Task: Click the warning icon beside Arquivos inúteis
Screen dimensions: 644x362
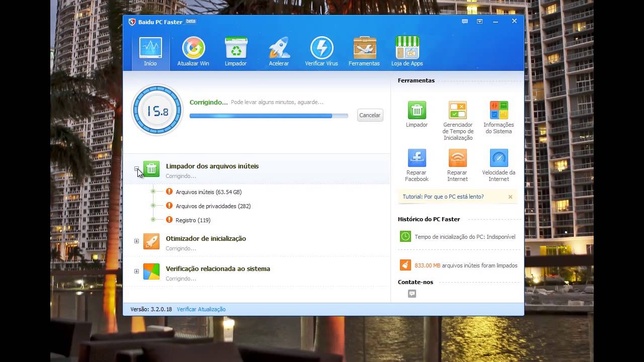Action: pos(170,192)
